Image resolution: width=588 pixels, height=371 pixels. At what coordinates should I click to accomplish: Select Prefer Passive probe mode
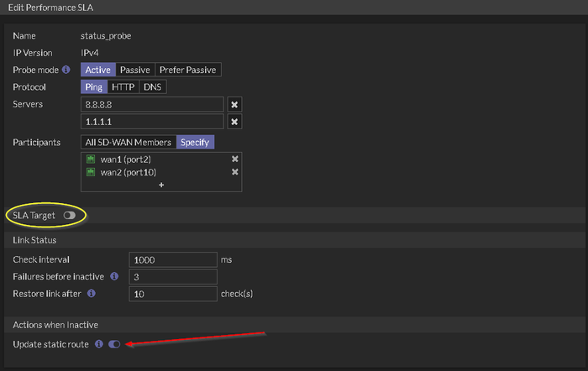[189, 70]
